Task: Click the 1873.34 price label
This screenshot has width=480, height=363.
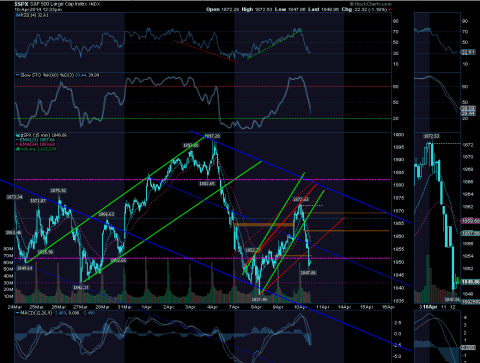Action: (14, 197)
